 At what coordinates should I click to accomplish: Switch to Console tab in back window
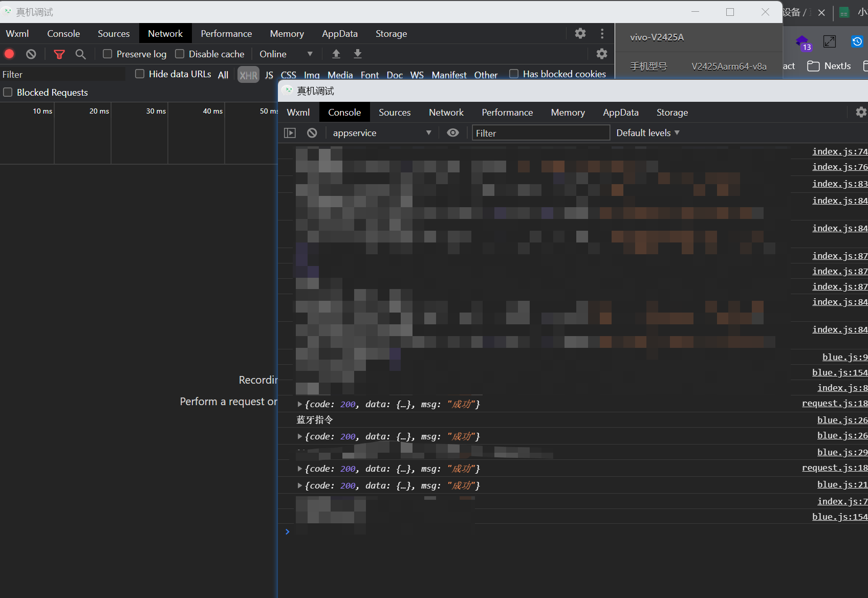pyautogui.click(x=63, y=33)
